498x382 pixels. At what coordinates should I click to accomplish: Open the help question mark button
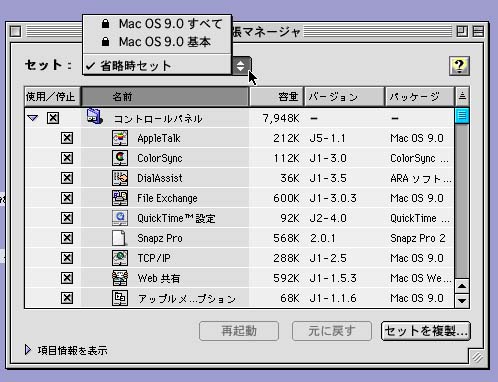coord(459,66)
